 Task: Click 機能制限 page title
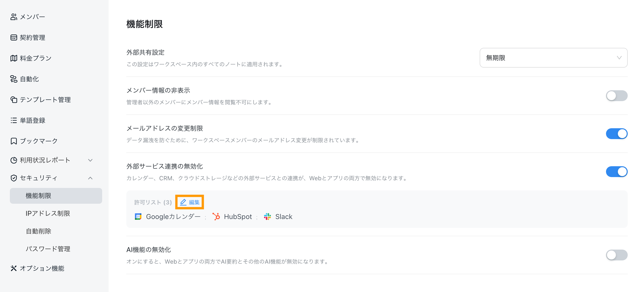145,24
